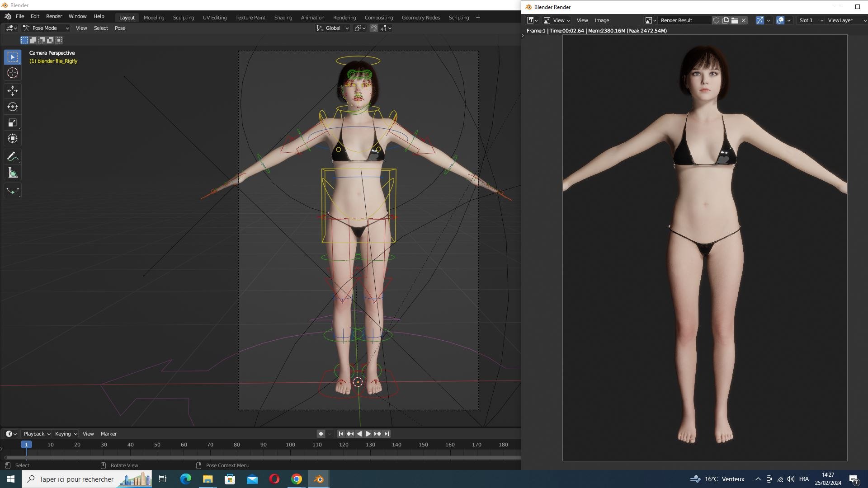Set selection mode to Extend
Viewport: 868px width, 488px height.
coord(33,40)
